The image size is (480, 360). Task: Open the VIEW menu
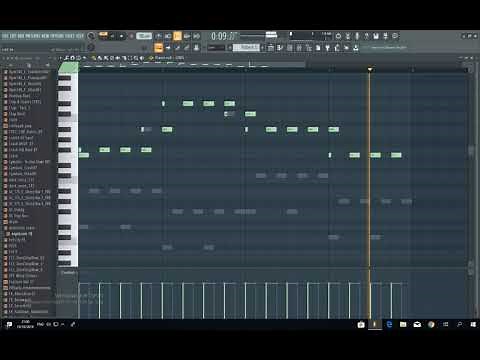coord(45,36)
